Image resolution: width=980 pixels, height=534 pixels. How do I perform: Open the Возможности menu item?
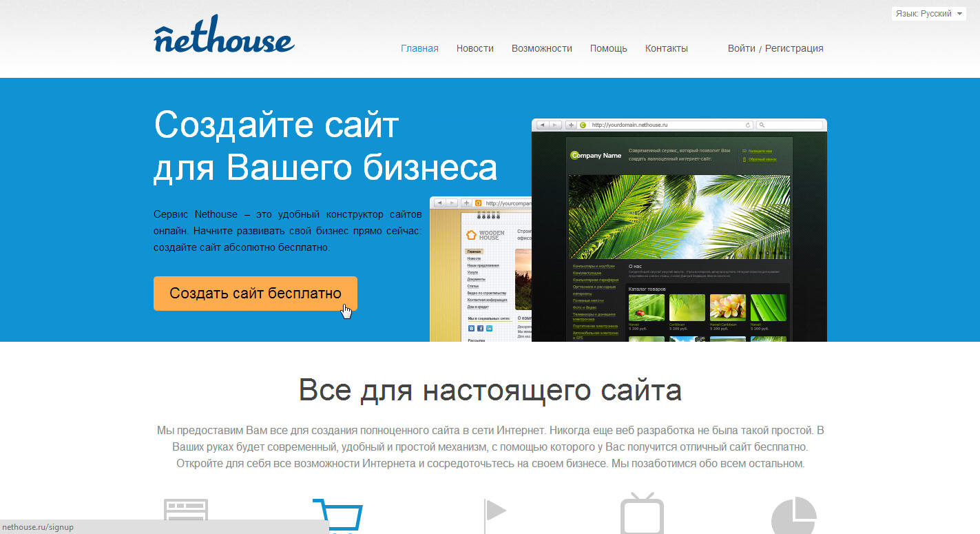point(542,48)
